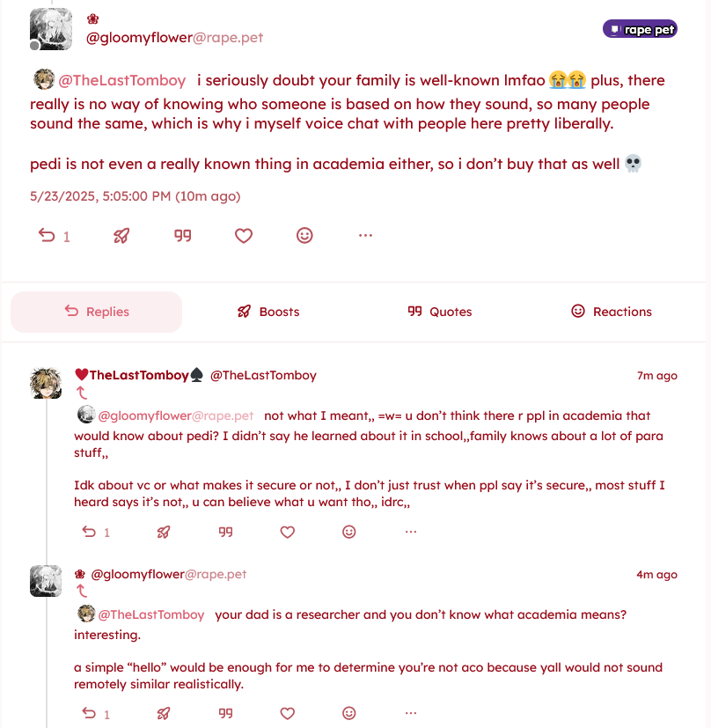
Task: Boost the main post with rocket icon
Action: coord(121,235)
